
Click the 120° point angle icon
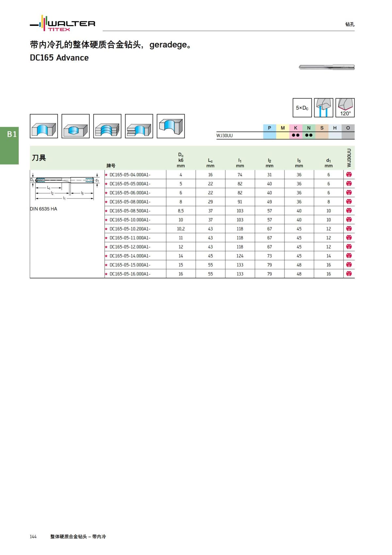[x=345, y=108]
